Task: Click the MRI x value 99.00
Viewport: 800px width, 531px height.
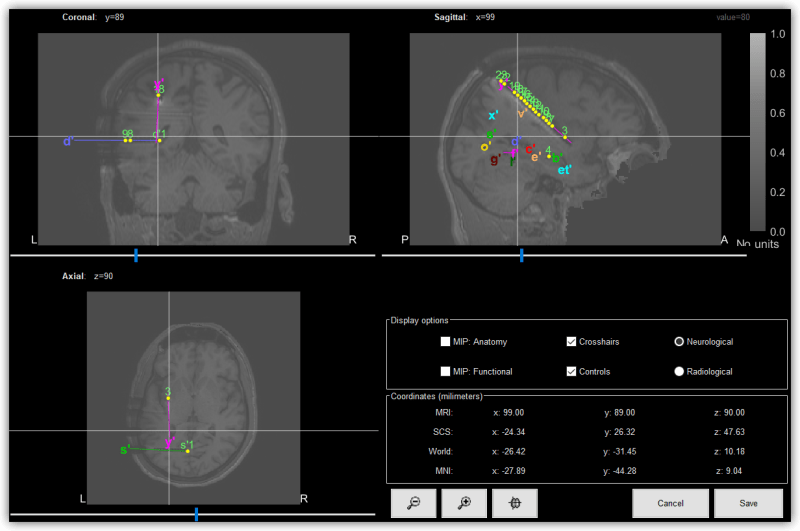Action: coord(508,412)
